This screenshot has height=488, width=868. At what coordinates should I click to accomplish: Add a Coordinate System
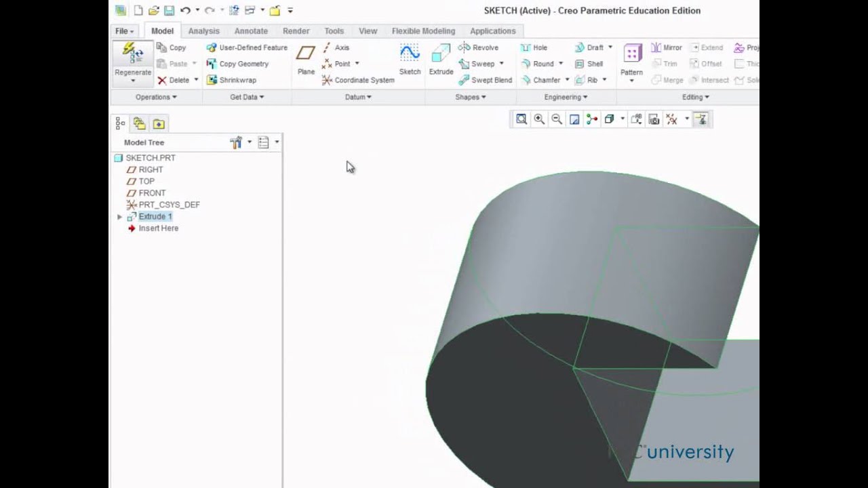358,80
